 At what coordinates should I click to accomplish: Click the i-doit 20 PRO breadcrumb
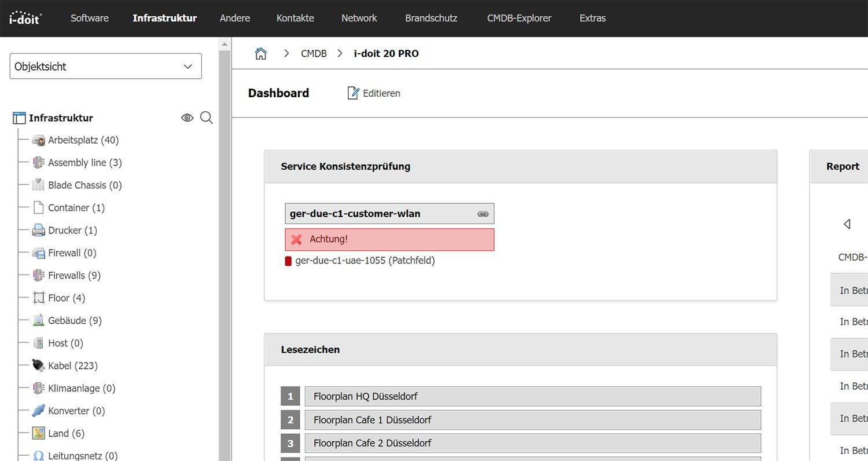387,54
